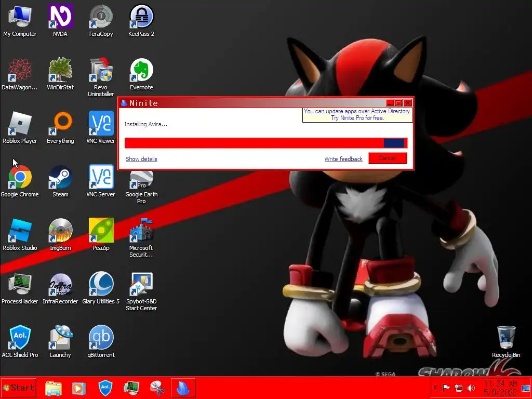Viewport: 532px width, 399px height.
Task: Launch the NVDA desktop shortcut
Action: click(60, 20)
